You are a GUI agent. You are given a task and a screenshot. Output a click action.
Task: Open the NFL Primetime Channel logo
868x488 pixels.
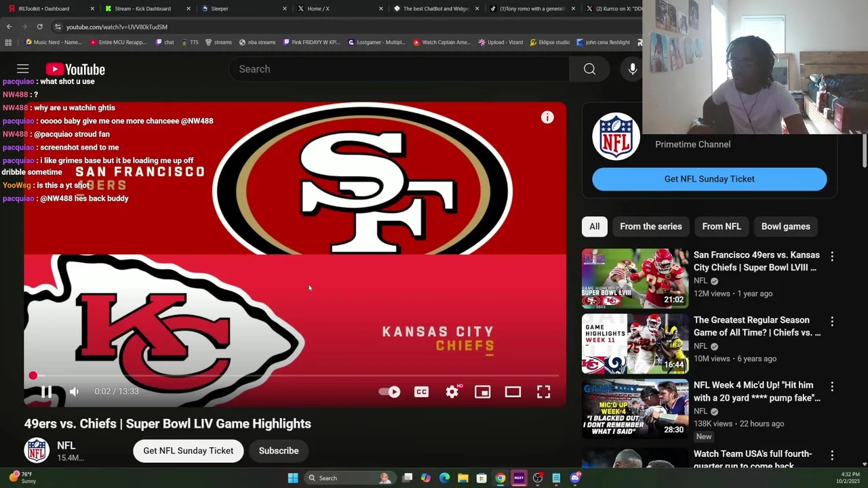616,136
